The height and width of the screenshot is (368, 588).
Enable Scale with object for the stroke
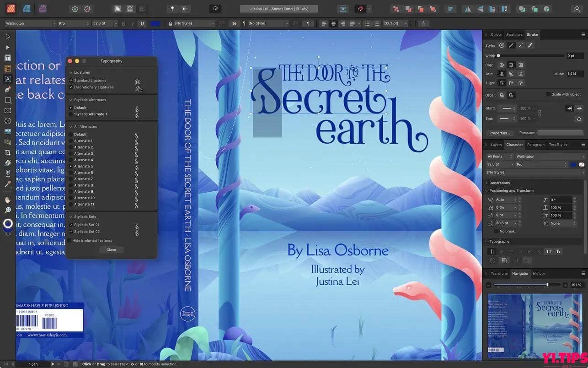548,94
